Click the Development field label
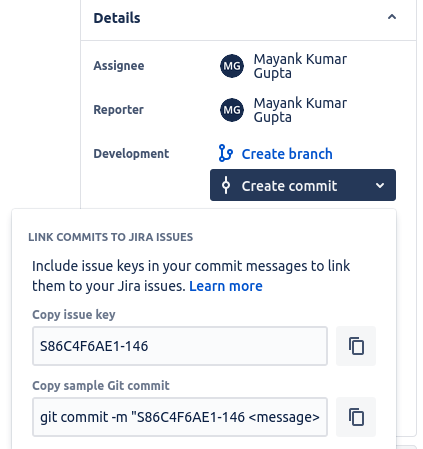The image size is (423, 449). (131, 154)
